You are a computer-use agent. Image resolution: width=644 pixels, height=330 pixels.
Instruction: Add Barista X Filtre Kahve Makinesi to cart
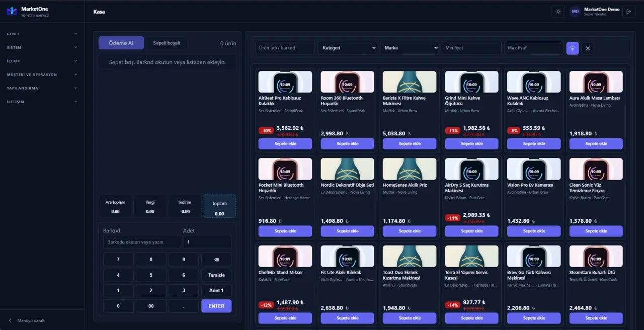coord(410,144)
